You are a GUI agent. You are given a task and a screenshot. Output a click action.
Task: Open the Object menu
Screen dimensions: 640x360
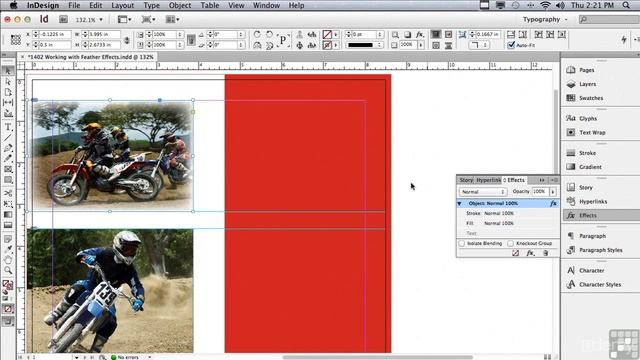tap(180, 5)
